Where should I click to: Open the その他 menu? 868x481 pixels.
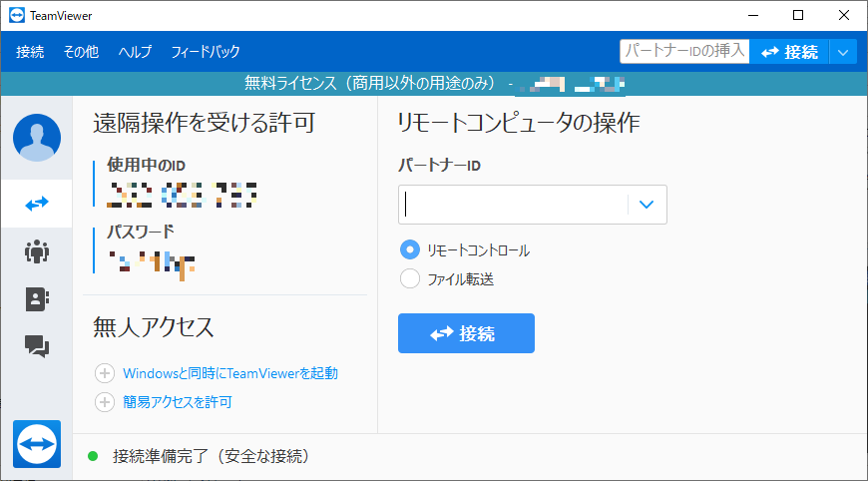81,52
